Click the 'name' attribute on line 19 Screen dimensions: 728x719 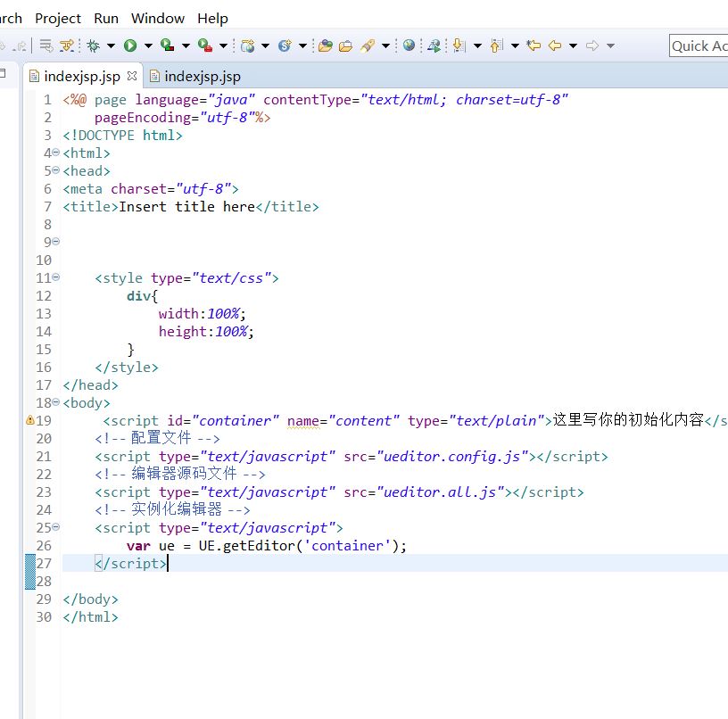click(x=303, y=421)
